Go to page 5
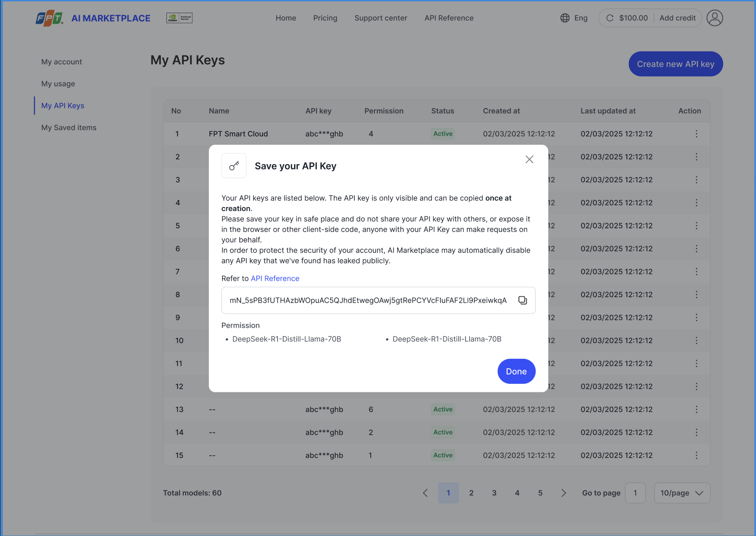Screen dimensions: 756x536 (x=540, y=493)
